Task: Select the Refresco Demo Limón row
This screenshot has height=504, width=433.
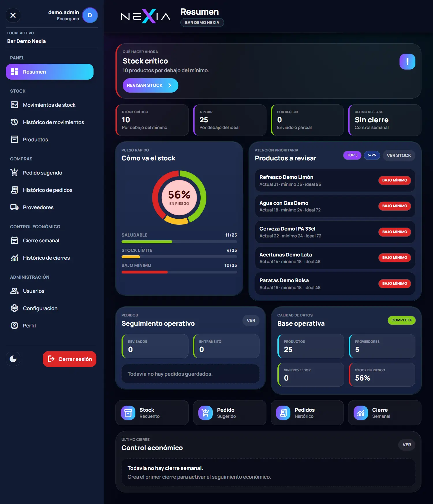Action: (335, 180)
